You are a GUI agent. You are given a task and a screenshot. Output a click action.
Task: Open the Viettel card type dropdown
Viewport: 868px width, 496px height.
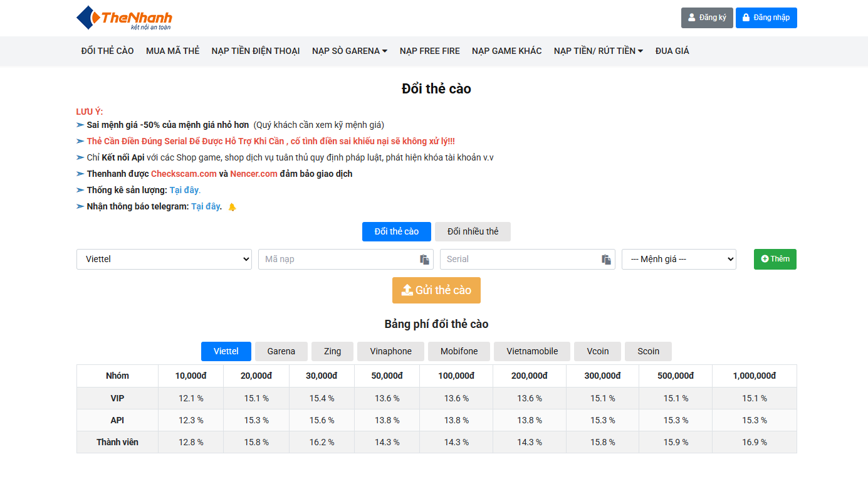click(x=164, y=259)
